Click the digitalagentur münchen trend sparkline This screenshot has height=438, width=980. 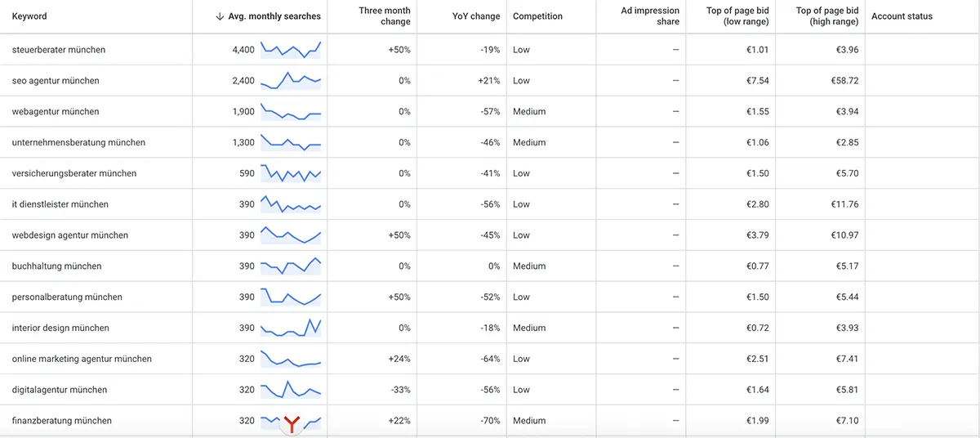291,390
